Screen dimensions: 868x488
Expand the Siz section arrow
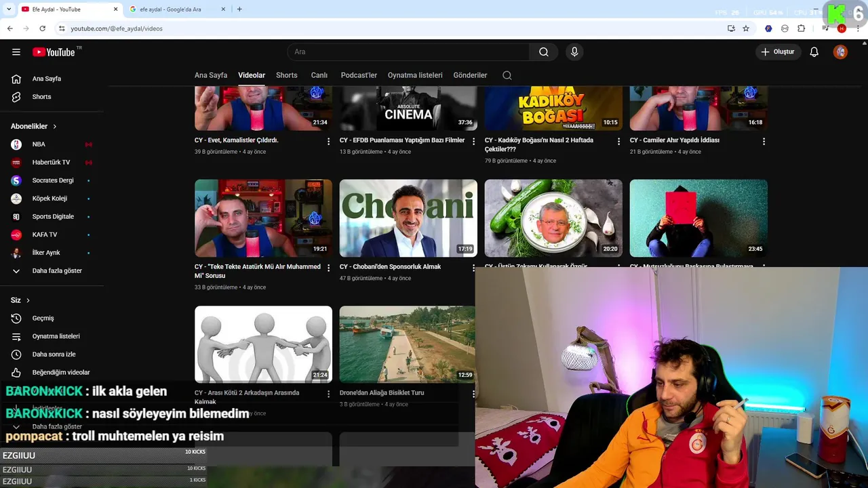point(28,300)
